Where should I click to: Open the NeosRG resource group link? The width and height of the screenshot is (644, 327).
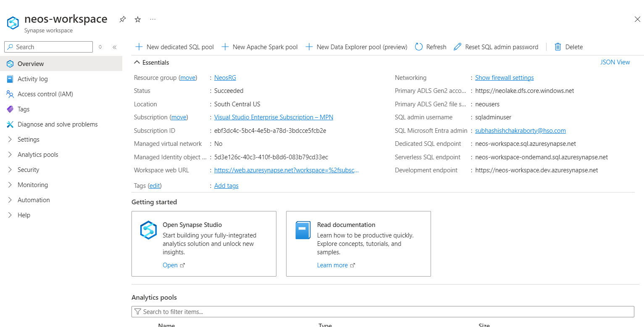[225, 78]
